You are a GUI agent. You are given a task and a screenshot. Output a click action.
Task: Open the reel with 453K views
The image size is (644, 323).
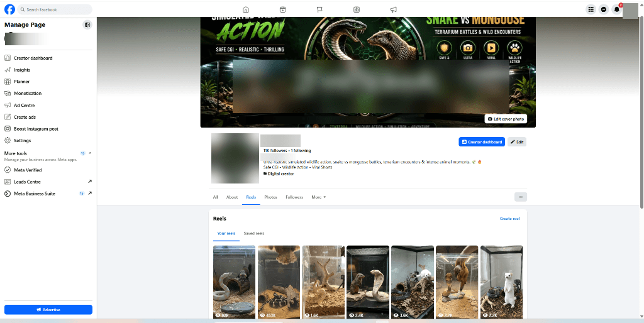pos(279,282)
